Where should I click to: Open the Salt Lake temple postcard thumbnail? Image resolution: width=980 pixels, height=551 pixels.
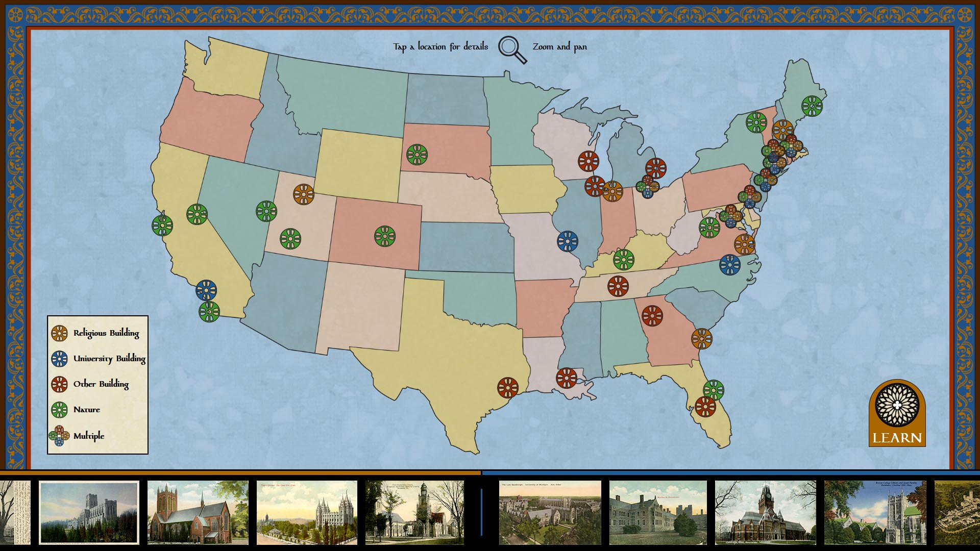point(307,513)
